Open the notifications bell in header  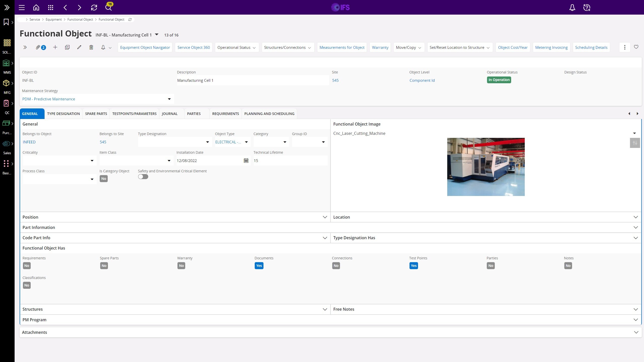point(572,8)
